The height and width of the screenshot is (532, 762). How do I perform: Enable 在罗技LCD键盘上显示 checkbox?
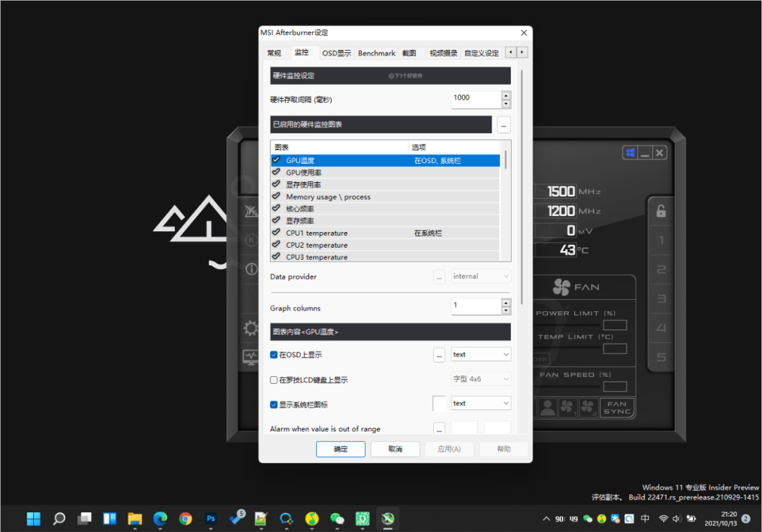pyautogui.click(x=274, y=380)
